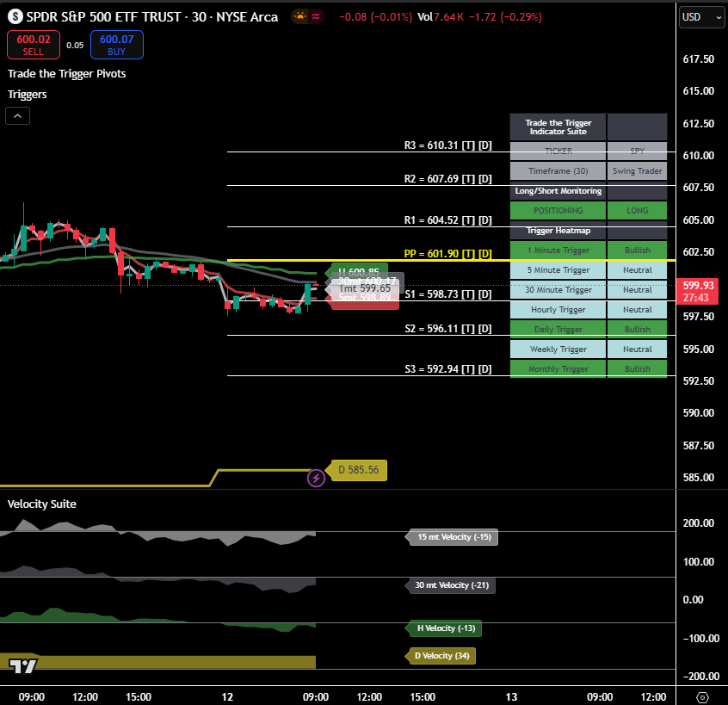This screenshot has width=728, height=705.
Task: Click the Timeframe (30) table cell
Action: (558, 171)
